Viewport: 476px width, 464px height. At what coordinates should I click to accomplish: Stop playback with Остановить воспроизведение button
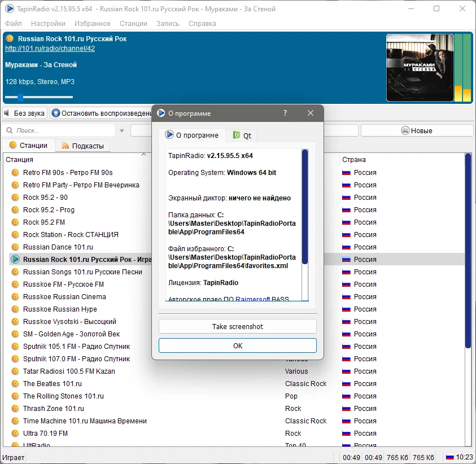click(102, 113)
